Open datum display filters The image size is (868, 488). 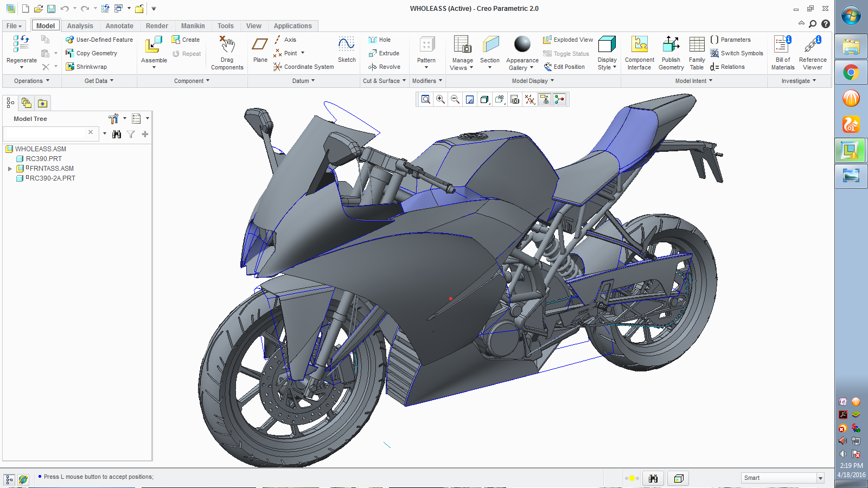click(530, 99)
